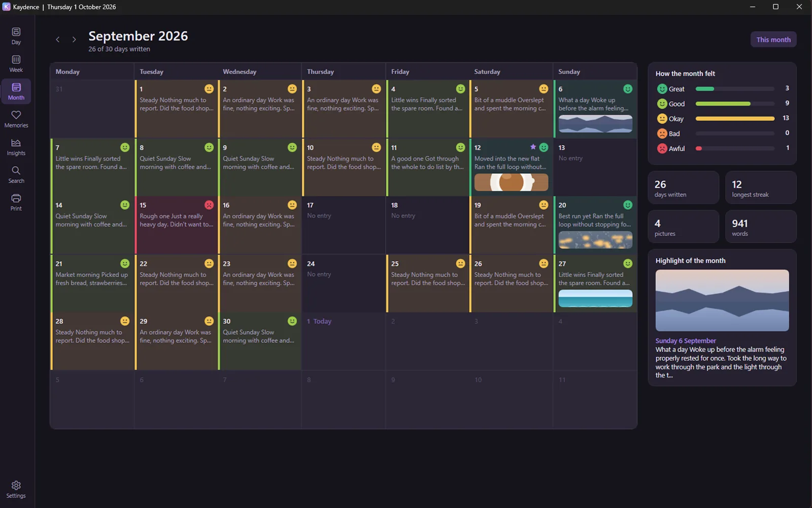Open the Today cell for October 1
Screen dimensions: 812x508
(x=344, y=341)
